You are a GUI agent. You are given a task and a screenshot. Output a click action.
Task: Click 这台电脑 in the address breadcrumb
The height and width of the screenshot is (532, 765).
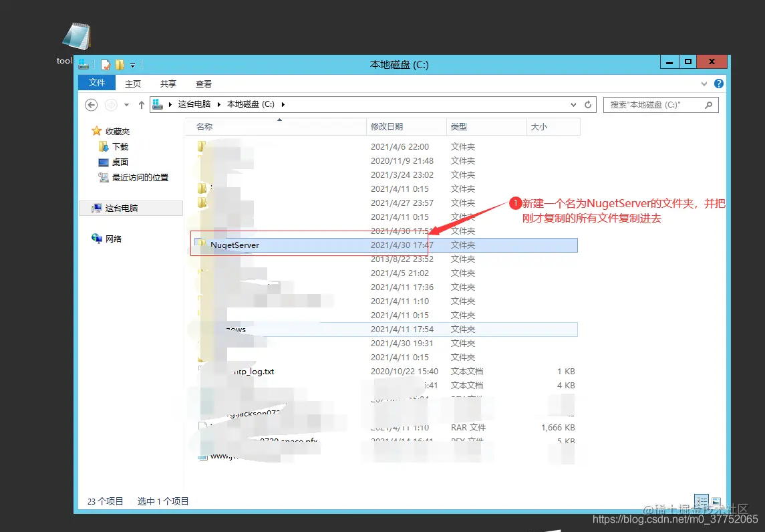coord(194,104)
